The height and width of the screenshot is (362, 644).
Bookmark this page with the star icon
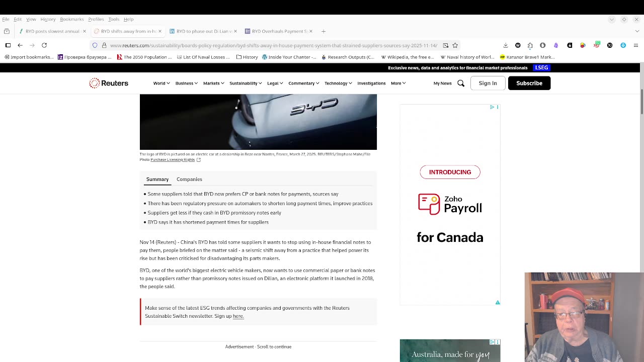pos(455,45)
